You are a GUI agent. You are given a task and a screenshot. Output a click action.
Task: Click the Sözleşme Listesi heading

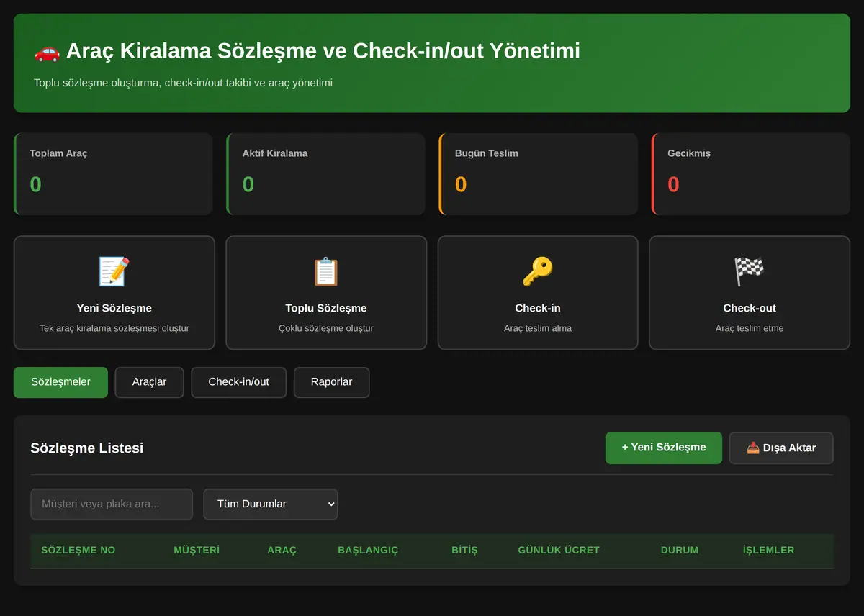[87, 448]
